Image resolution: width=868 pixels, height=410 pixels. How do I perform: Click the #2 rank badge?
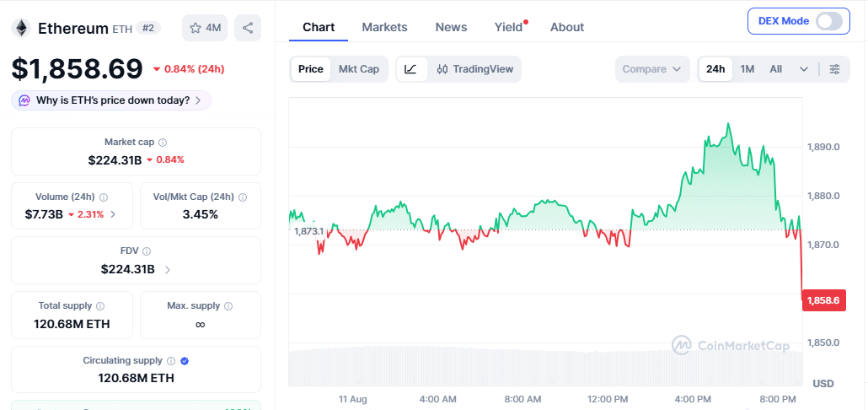147,28
